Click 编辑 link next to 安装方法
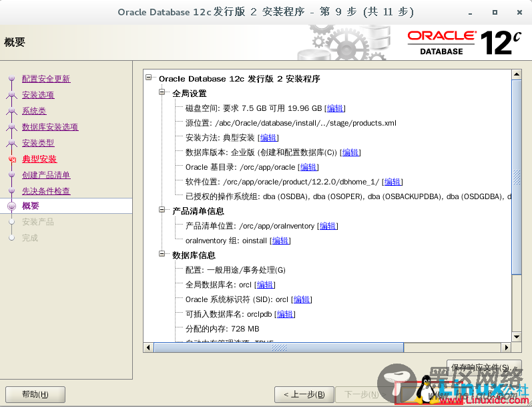Screen dimensions: 532x407 point(268,138)
